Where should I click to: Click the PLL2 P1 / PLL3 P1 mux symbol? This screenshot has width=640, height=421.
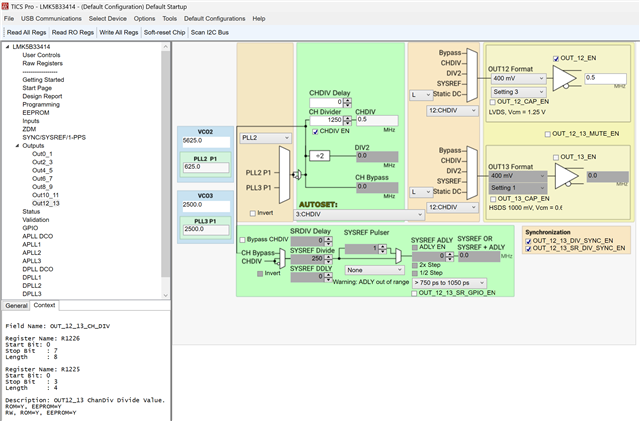pos(284,175)
